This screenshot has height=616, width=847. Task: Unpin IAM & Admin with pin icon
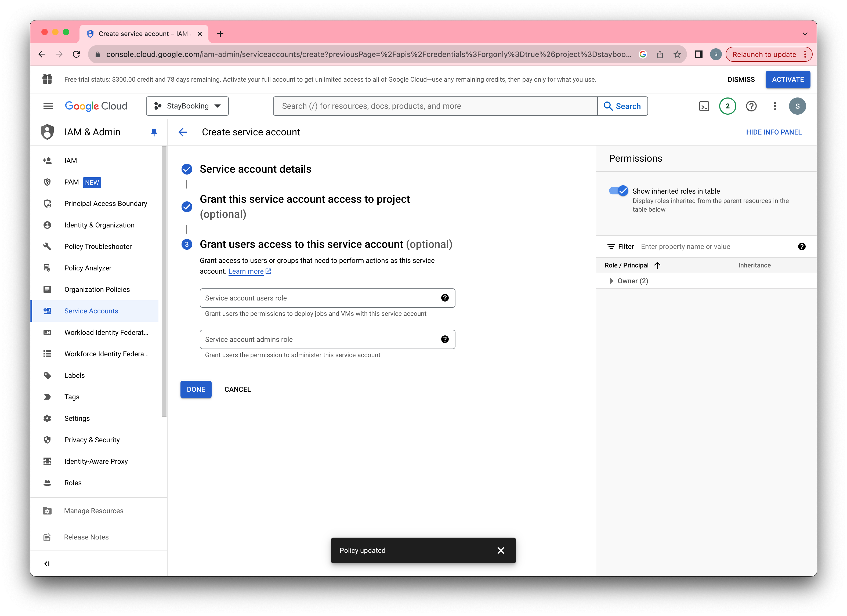pos(154,132)
